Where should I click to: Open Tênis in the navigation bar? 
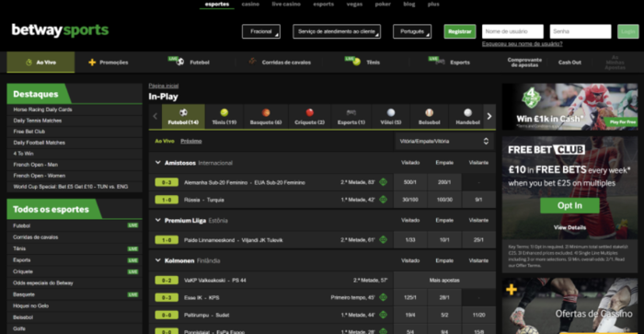pyautogui.click(x=362, y=62)
